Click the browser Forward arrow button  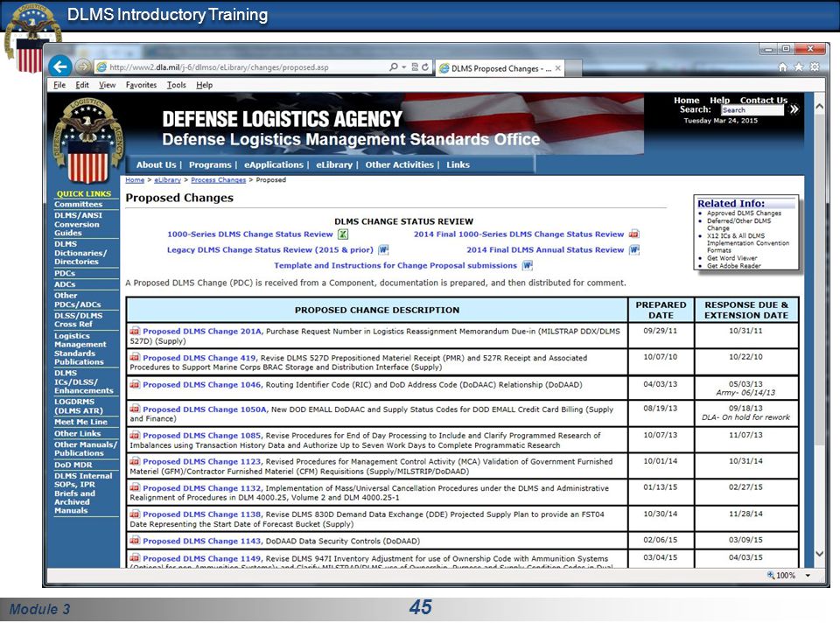82,67
